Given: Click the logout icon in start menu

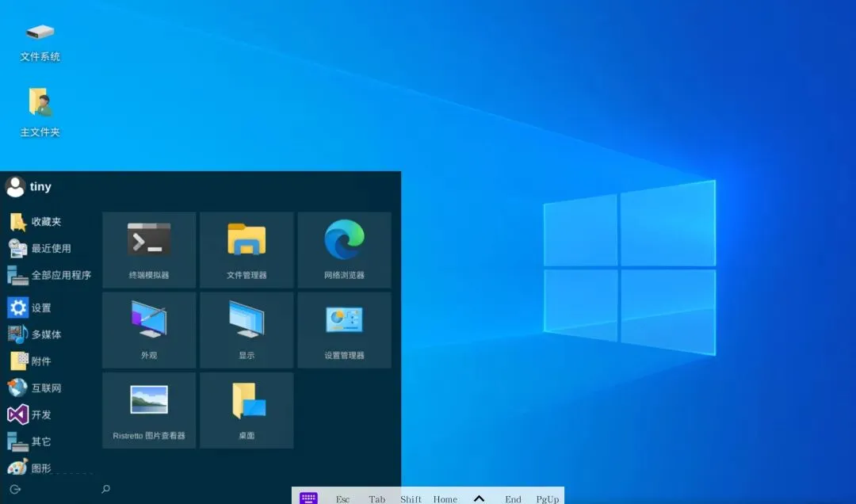Looking at the screenshot, I should [x=15, y=489].
